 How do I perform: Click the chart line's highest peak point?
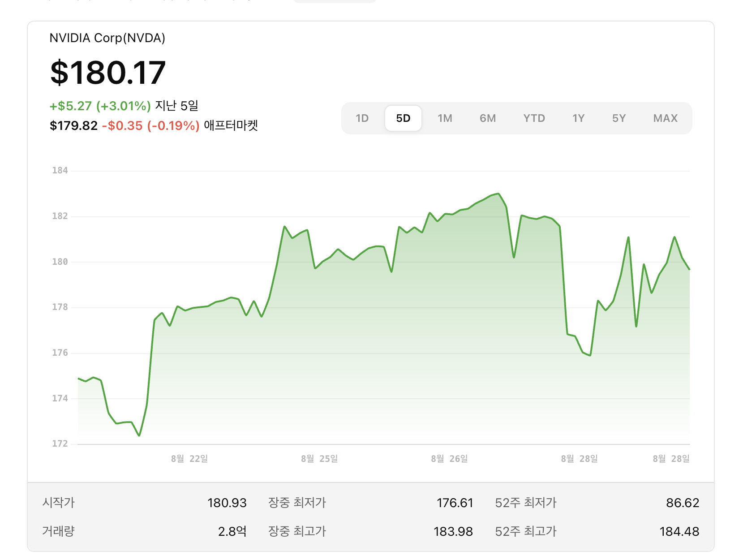498,194
